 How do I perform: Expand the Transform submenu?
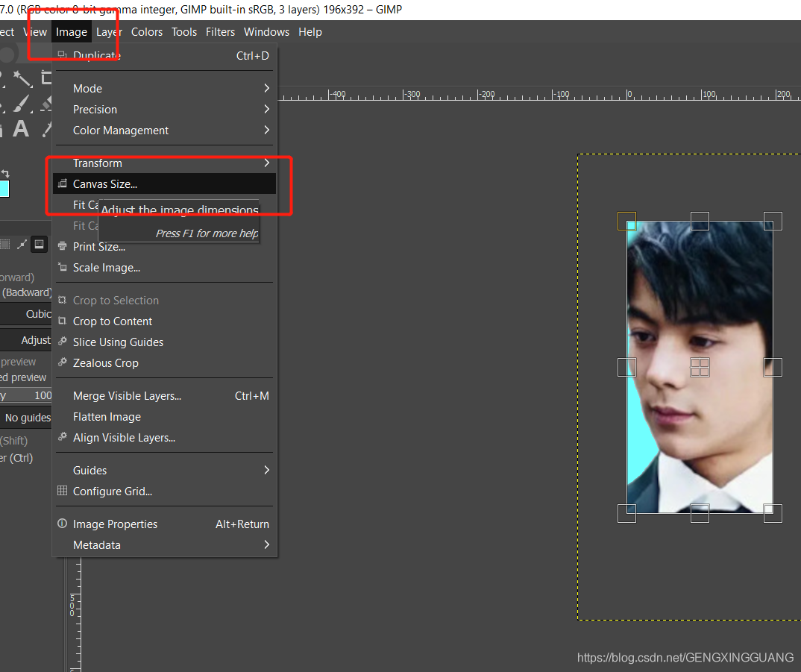pyautogui.click(x=165, y=163)
